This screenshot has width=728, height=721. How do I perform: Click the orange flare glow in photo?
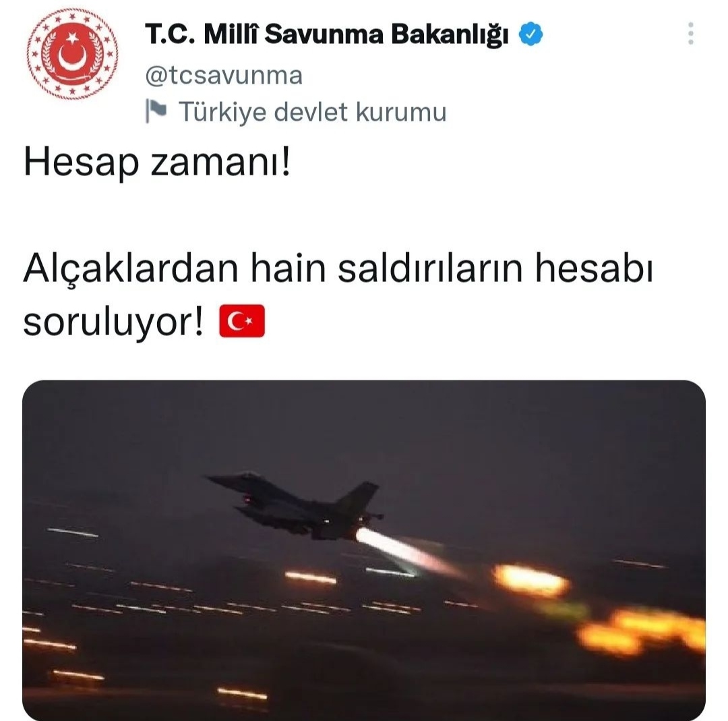click(x=530, y=580)
